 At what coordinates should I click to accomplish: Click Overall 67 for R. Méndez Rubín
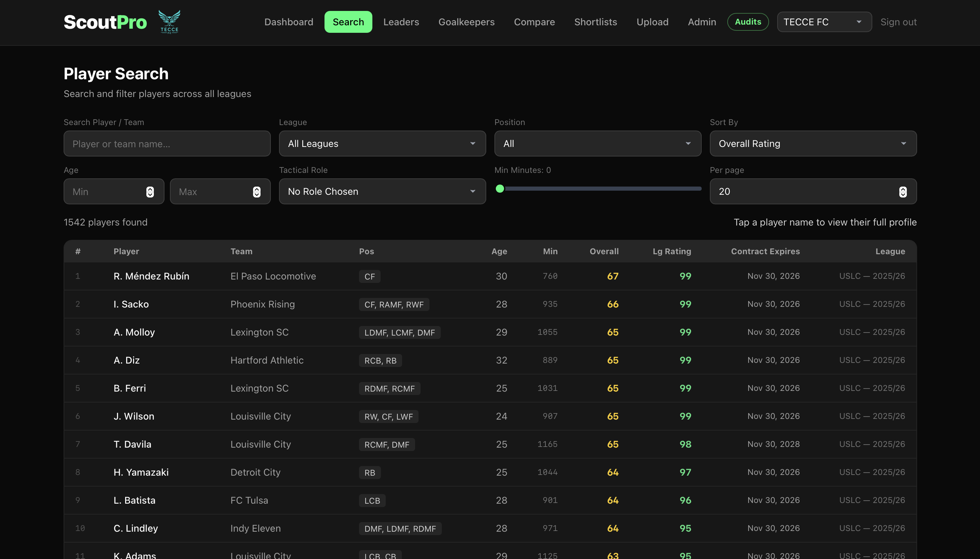[612, 276]
